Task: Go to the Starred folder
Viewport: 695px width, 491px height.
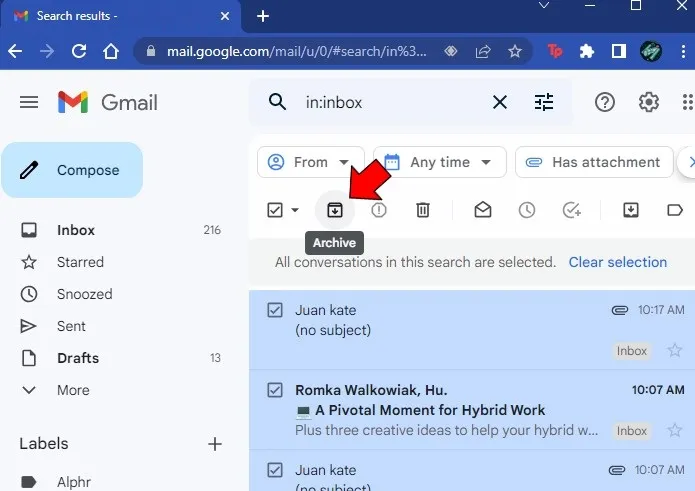Action: pos(80,262)
